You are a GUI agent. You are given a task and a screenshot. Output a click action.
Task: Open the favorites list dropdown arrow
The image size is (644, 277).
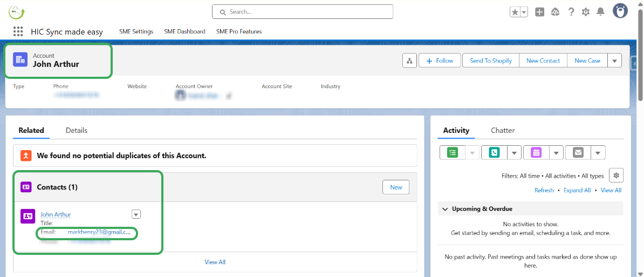tap(524, 12)
